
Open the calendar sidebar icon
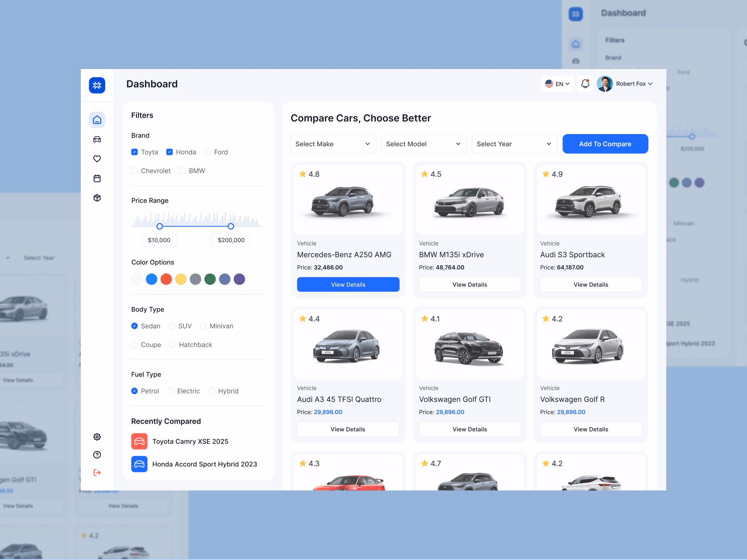pos(97,178)
